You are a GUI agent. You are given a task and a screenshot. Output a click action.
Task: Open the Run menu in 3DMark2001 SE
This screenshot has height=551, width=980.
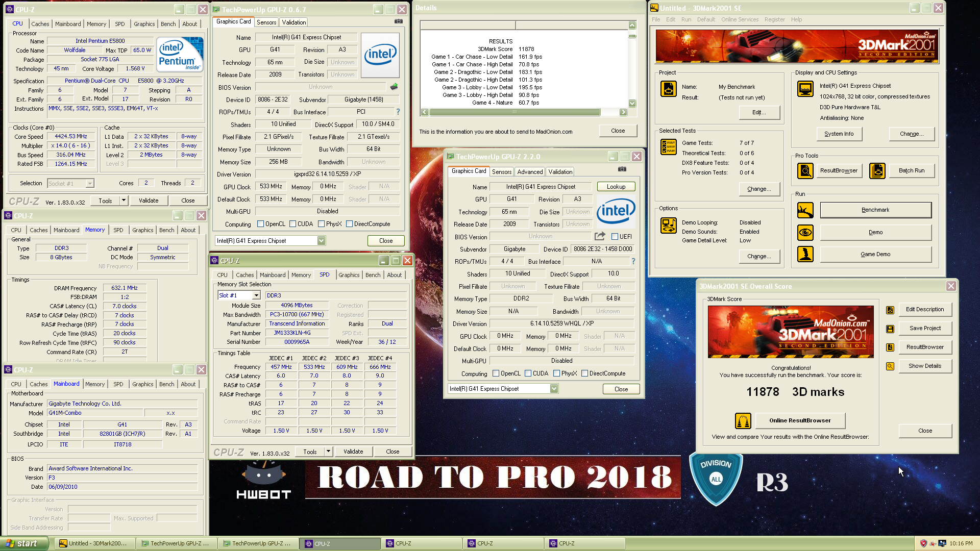tap(686, 19)
